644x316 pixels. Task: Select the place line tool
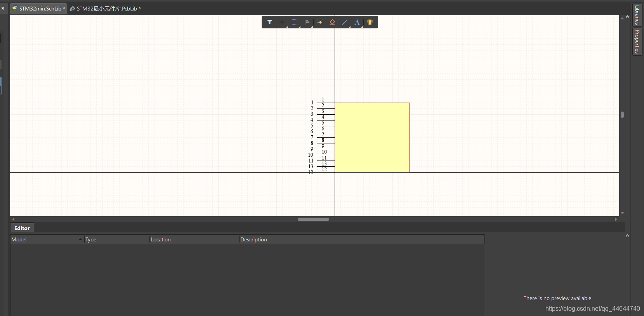345,22
